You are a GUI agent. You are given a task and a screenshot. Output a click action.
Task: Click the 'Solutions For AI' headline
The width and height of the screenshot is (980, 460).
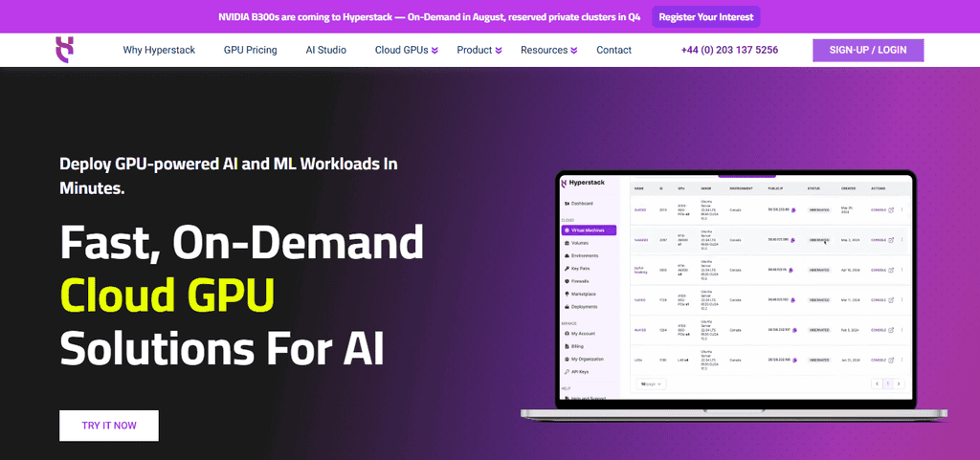tap(221, 347)
